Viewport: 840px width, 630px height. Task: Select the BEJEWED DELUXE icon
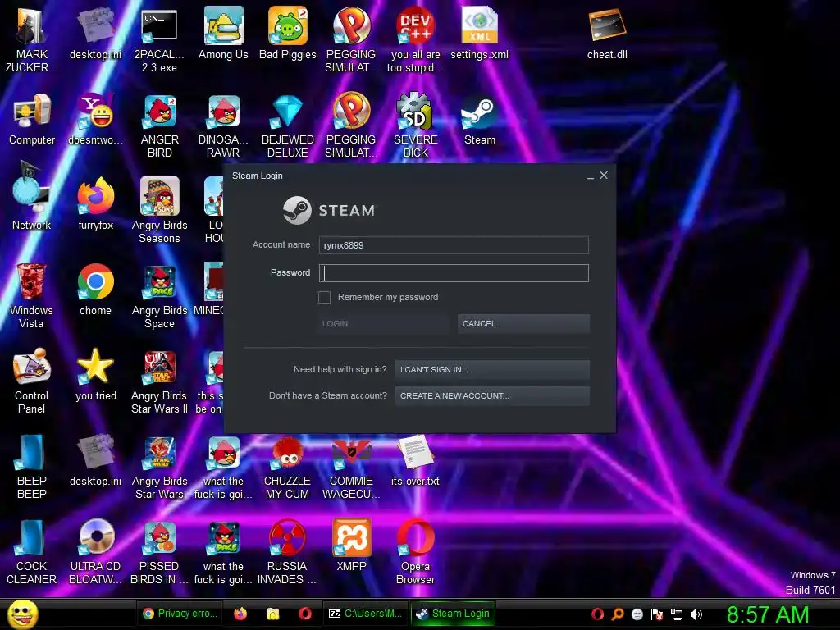[x=288, y=126]
